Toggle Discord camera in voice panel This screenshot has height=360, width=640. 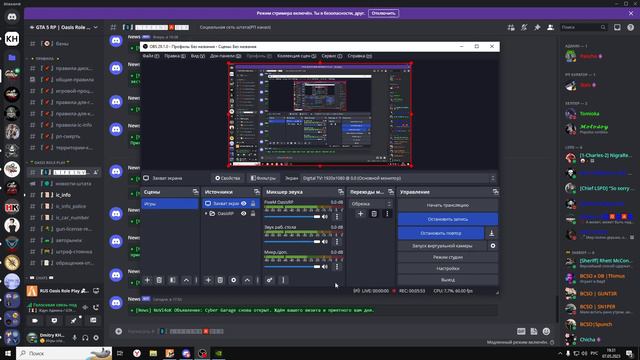pos(35,321)
